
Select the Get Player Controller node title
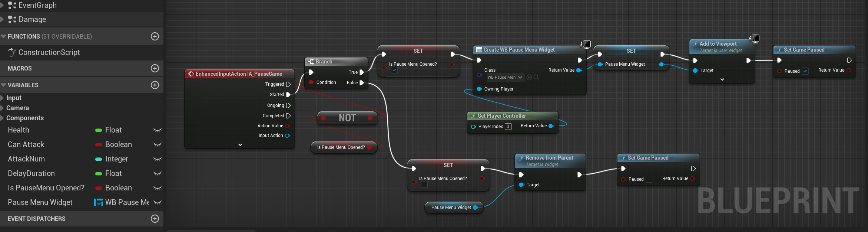(x=502, y=116)
